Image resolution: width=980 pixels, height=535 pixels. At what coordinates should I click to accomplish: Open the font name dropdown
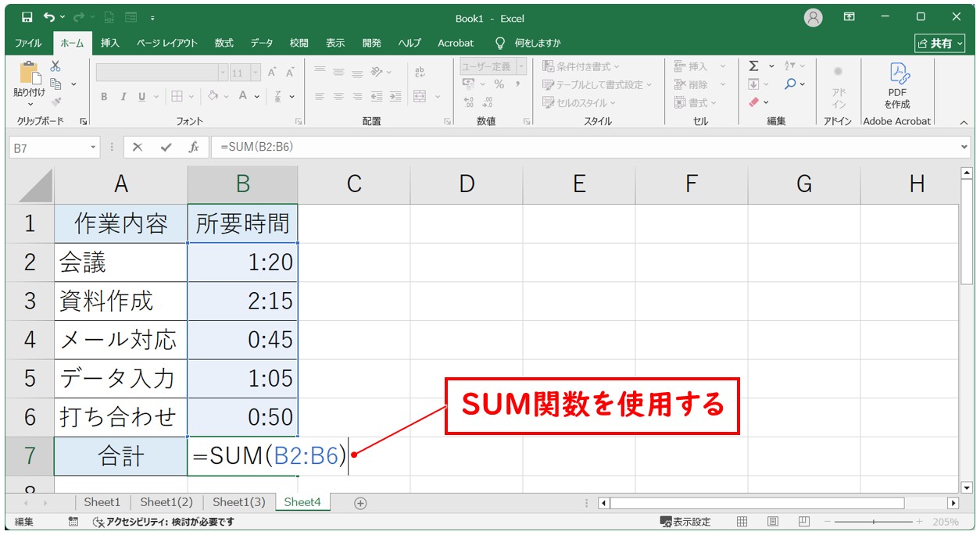223,73
